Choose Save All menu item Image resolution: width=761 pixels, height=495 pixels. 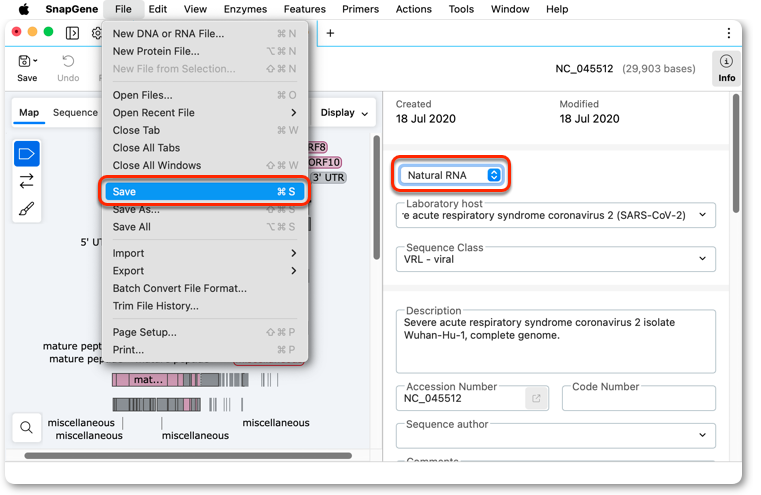204,227
